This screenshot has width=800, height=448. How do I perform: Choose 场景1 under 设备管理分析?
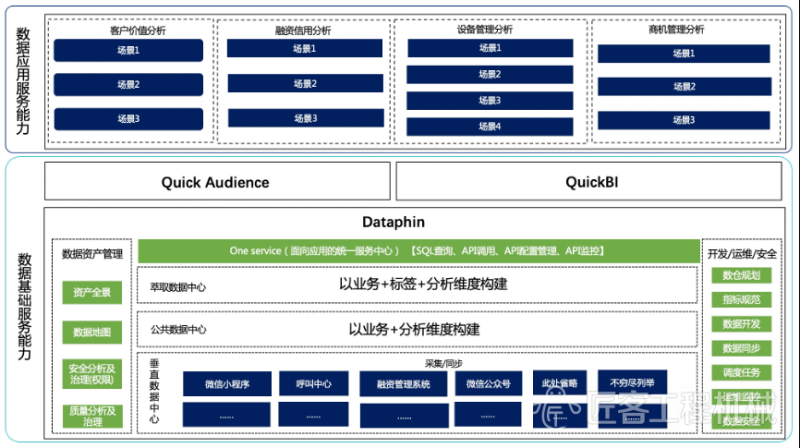coord(490,48)
